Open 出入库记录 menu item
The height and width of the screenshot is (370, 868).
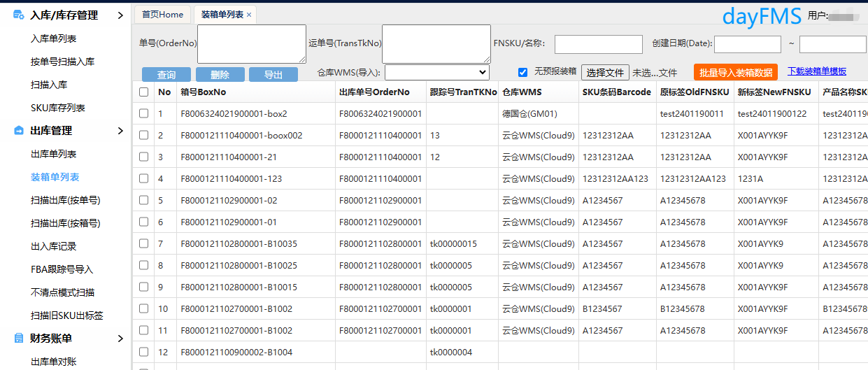point(53,246)
